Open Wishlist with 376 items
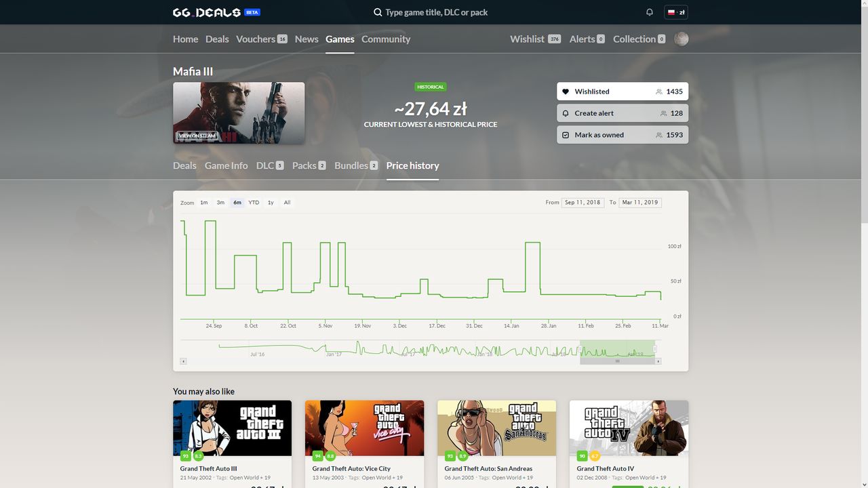The width and height of the screenshot is (868, 488). point(535,39)
